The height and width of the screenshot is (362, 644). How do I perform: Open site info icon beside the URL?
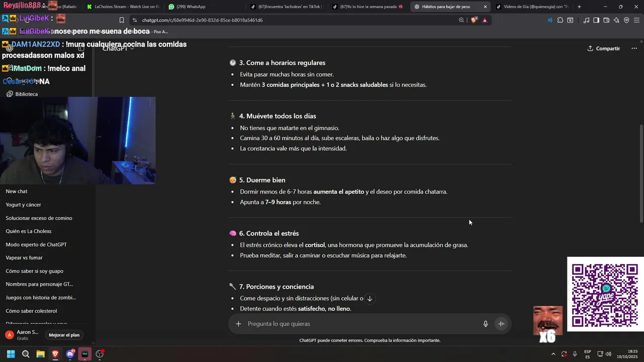[x=134, y=20]
